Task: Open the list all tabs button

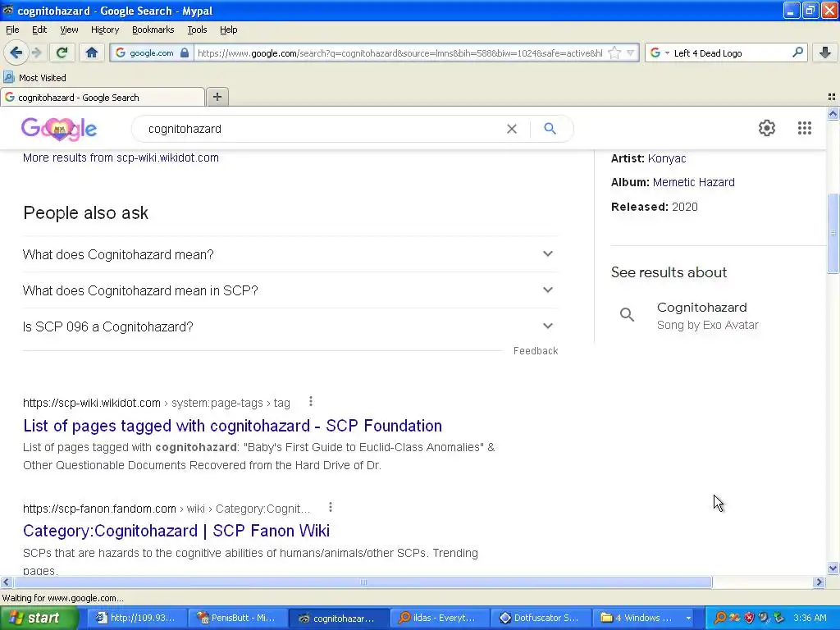Action: click(x=832, y=97)
